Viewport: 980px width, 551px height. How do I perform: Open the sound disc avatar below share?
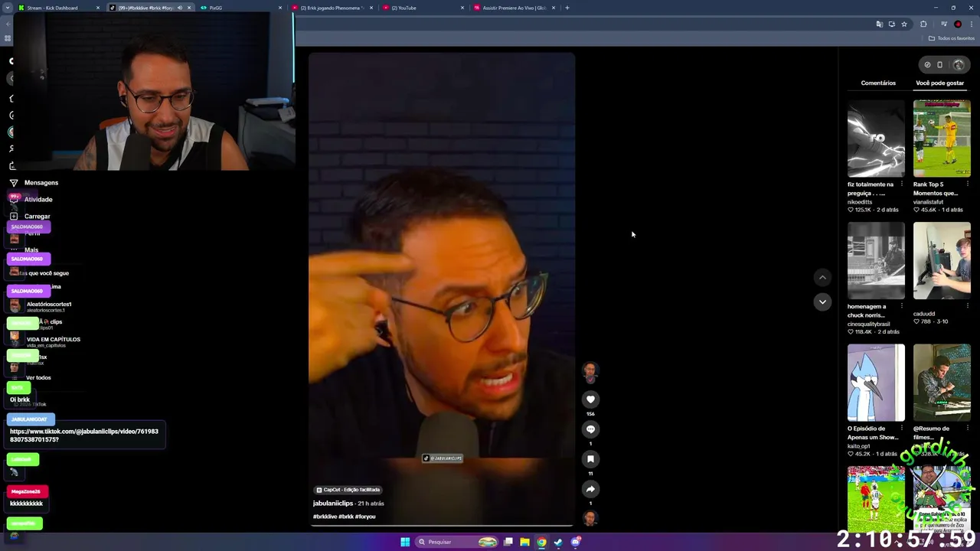(590, 518)
